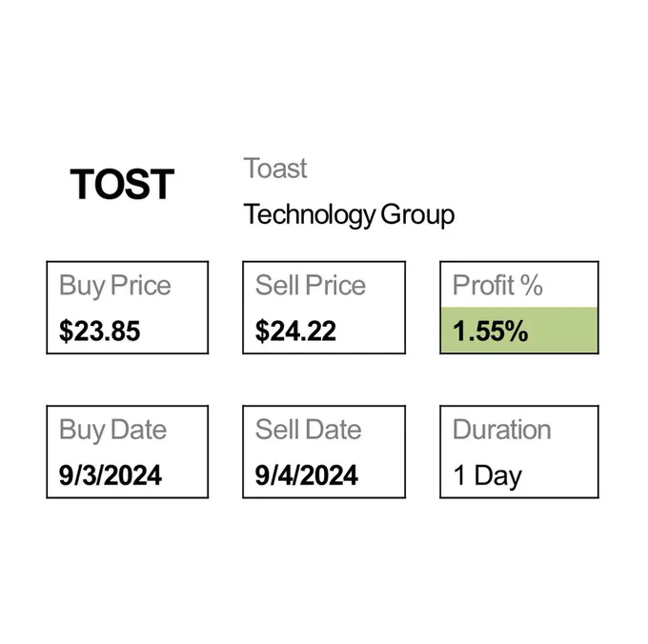Click the digit 1 in duration value
Image resolution: width=648 pixels, height=644 pixels.
click(x=460, y=475)
